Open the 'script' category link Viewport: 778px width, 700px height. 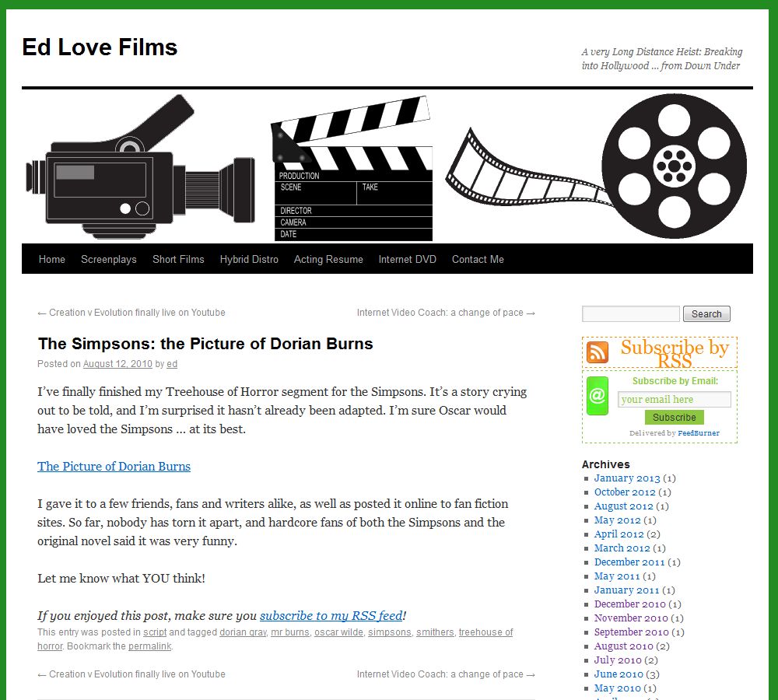155,632
